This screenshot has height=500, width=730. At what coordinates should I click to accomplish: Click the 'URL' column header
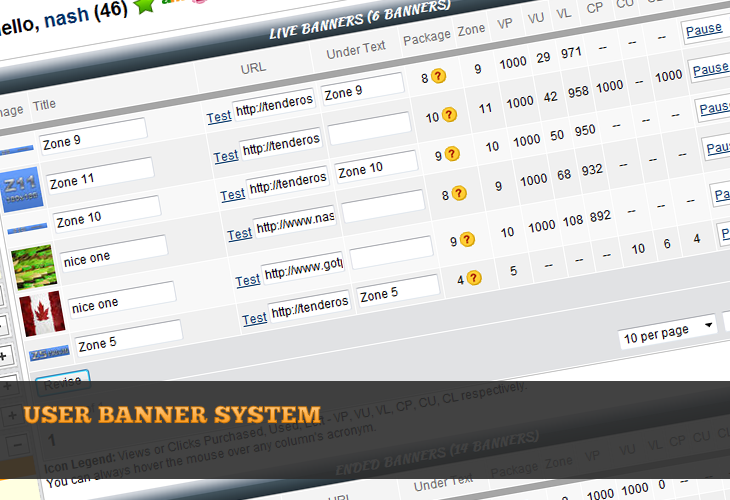(253, 68)
